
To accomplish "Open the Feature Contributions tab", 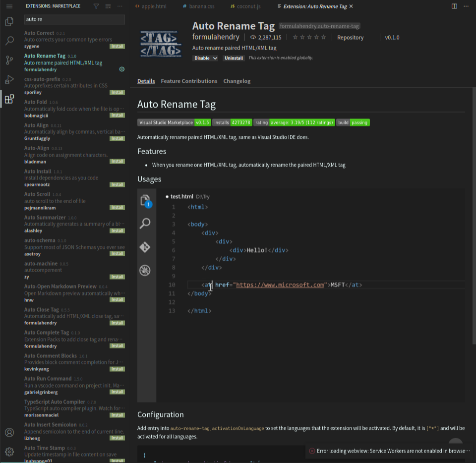I will [x=189, y=81].
